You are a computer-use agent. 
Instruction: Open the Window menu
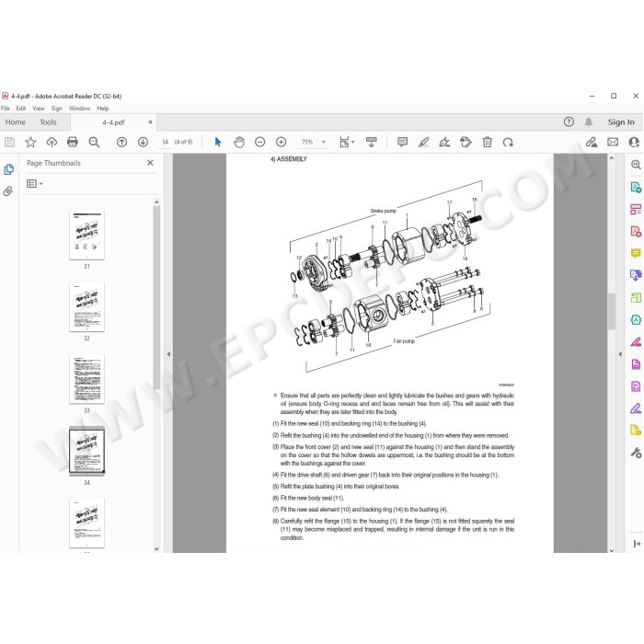(x=79, y=109)
